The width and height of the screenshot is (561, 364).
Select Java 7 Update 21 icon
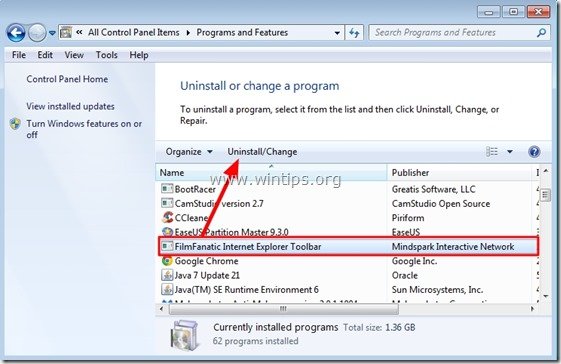click(167, 275)
